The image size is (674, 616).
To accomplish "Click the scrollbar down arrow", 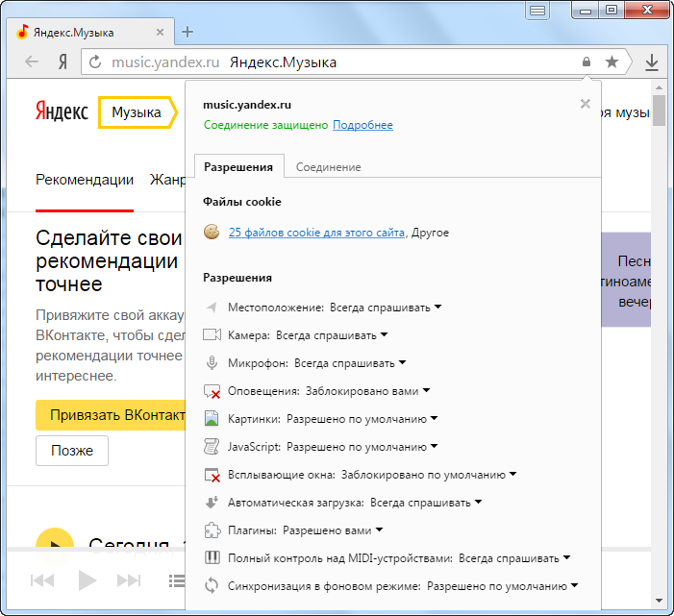I will [659, 600].
